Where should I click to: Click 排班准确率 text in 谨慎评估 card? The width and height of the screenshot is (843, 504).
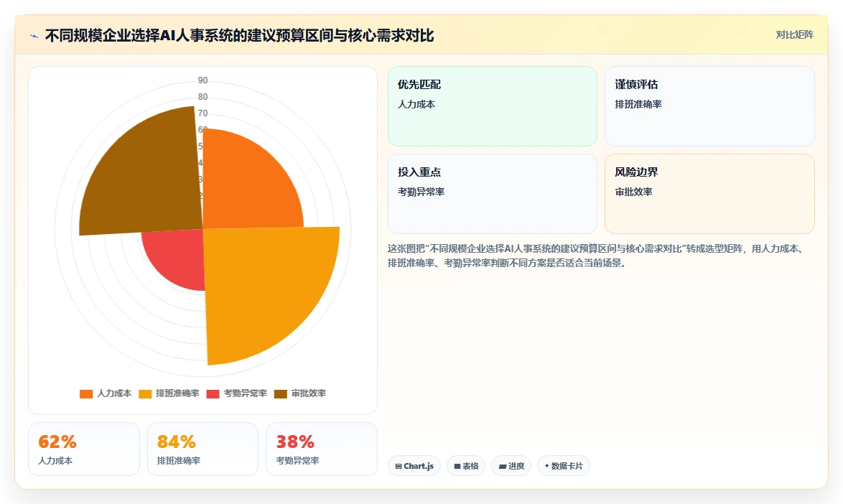[638, 104]
